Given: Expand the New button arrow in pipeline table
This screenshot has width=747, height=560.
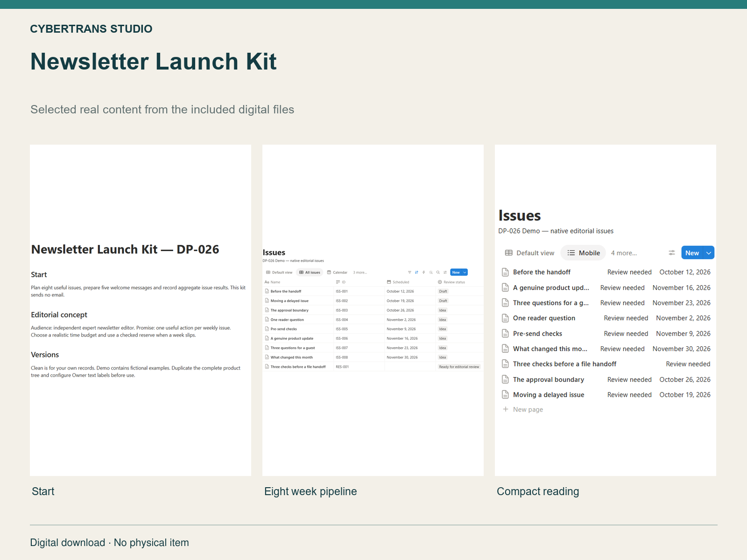Looking at the screenshot, I should (465, 273).
